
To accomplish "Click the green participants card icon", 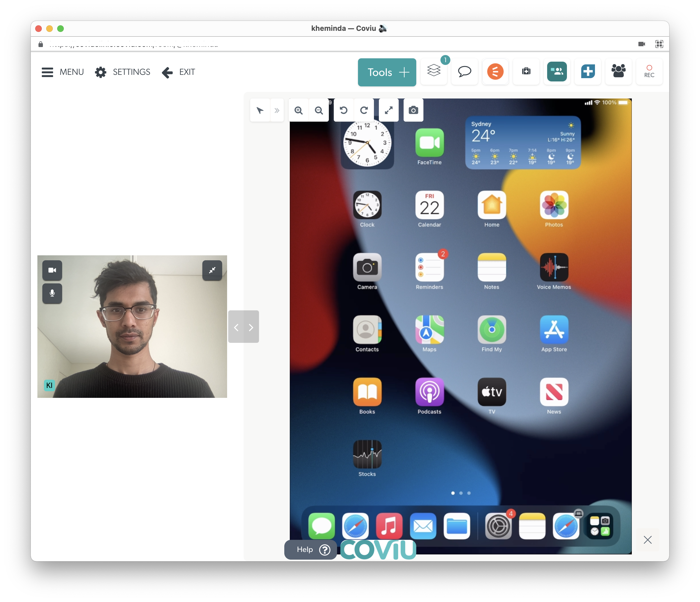I will pos(557,71).
